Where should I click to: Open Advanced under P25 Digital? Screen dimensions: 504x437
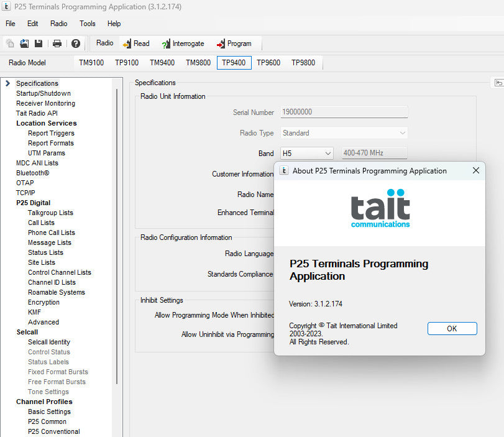click(x=44, y=323)
